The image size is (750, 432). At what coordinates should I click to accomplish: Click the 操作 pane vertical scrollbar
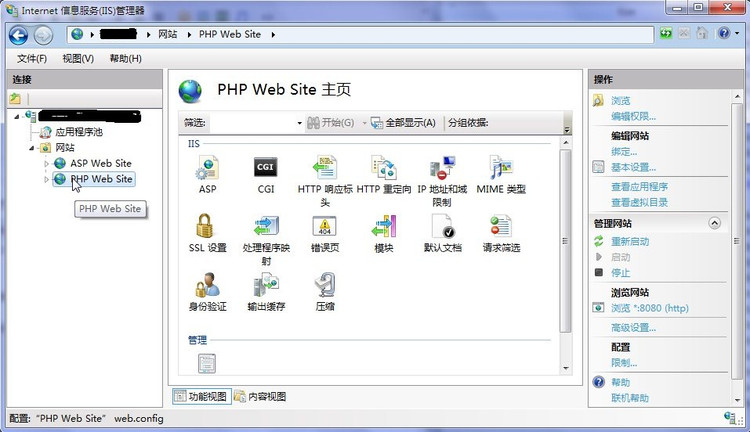(x=738, y=239)
